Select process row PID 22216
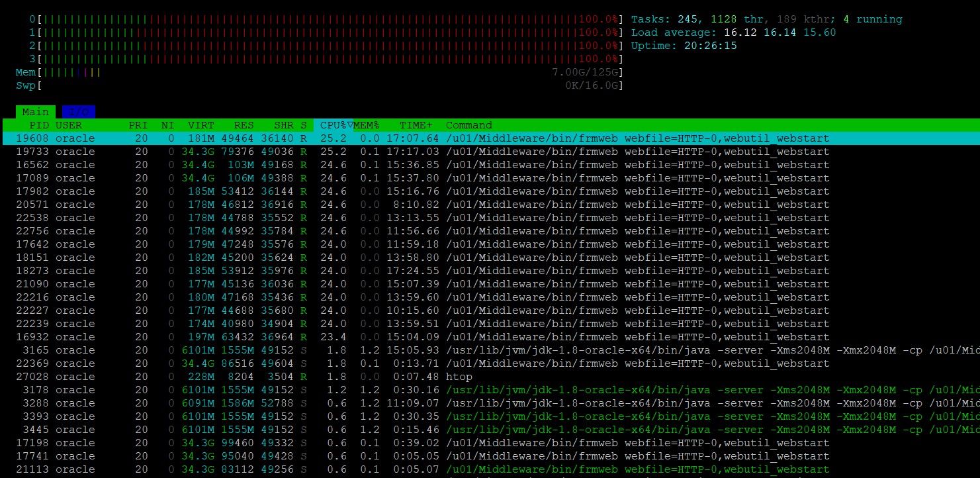Viewport: 980px width, 478px height. [490, 297]
